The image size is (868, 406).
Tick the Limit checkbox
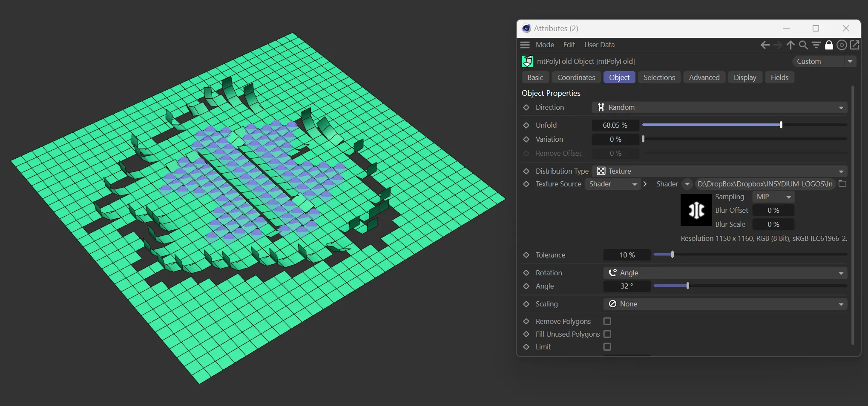[607, 347]
